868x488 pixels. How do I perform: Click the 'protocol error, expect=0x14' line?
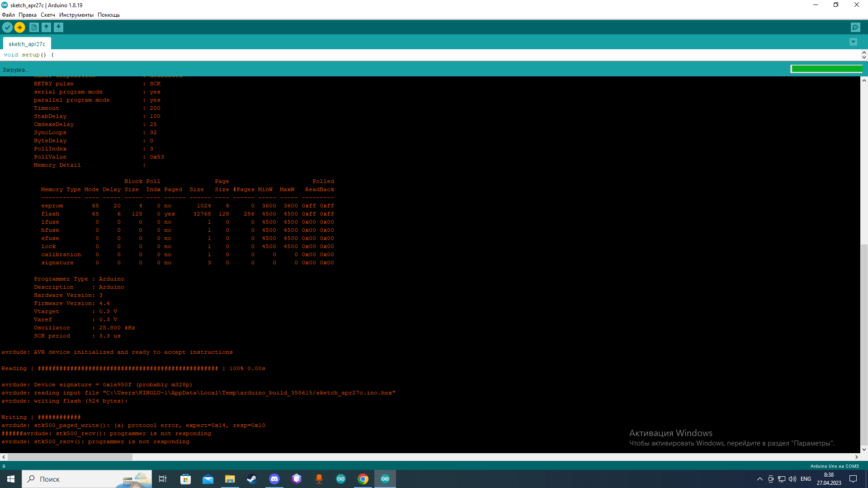tap(133, 426)
